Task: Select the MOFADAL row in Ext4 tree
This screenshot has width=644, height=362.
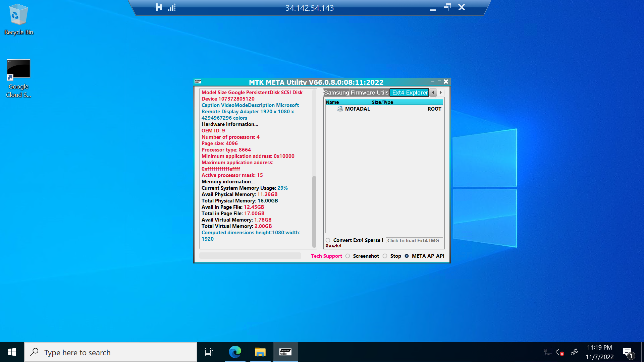Action: click(384, 109)
